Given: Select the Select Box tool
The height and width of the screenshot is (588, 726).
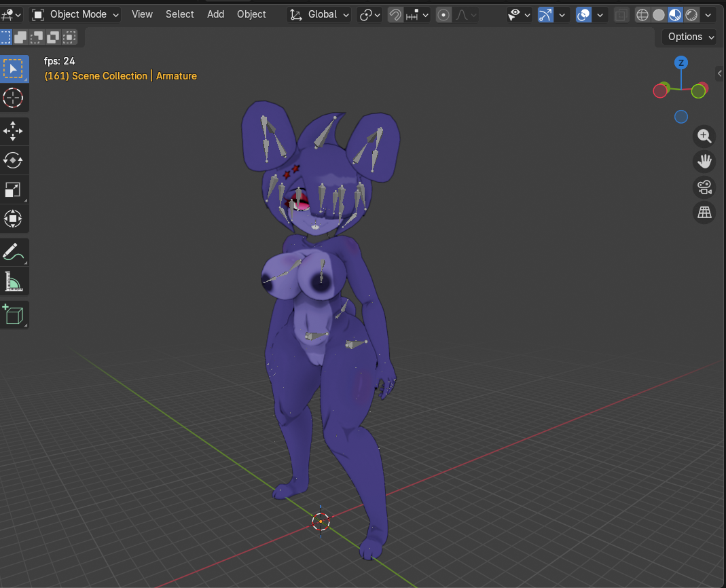Looking at the screenshot, I should (14, 69).
